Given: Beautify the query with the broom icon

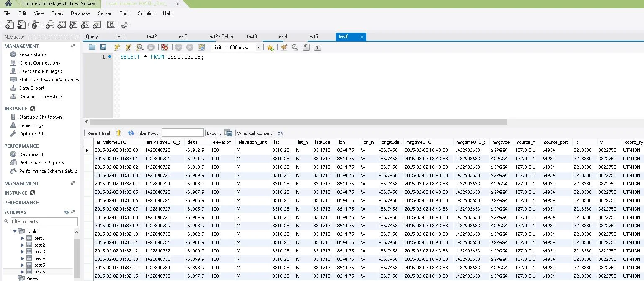Looking at the screenshot, I should click(284, 47).
